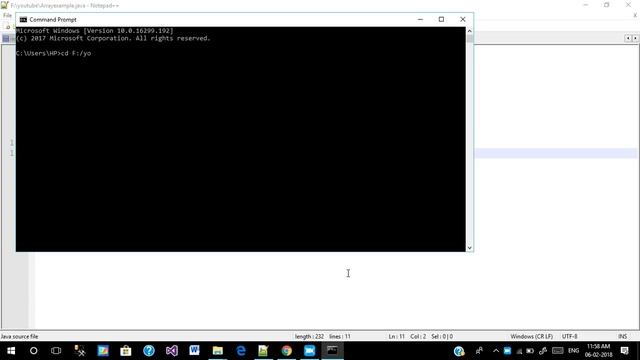Maximize the Command Prompt window

click(x=441, y=19)
